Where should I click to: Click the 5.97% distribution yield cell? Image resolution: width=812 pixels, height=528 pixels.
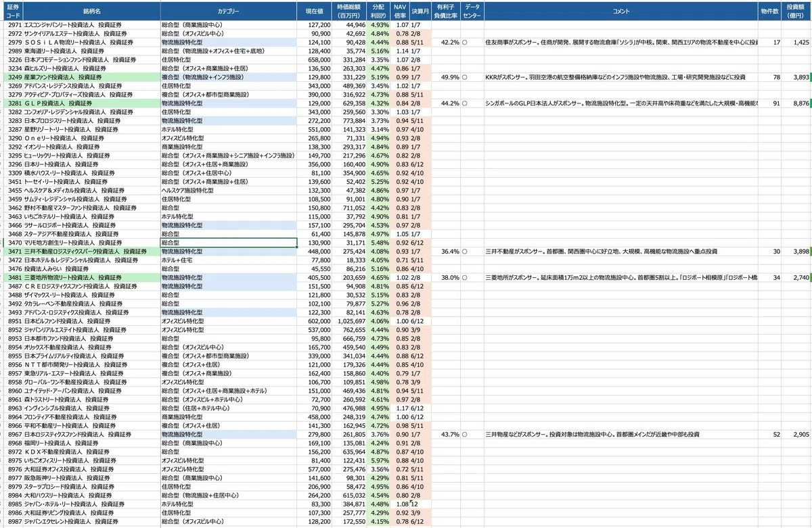click(x=380, y=461)
